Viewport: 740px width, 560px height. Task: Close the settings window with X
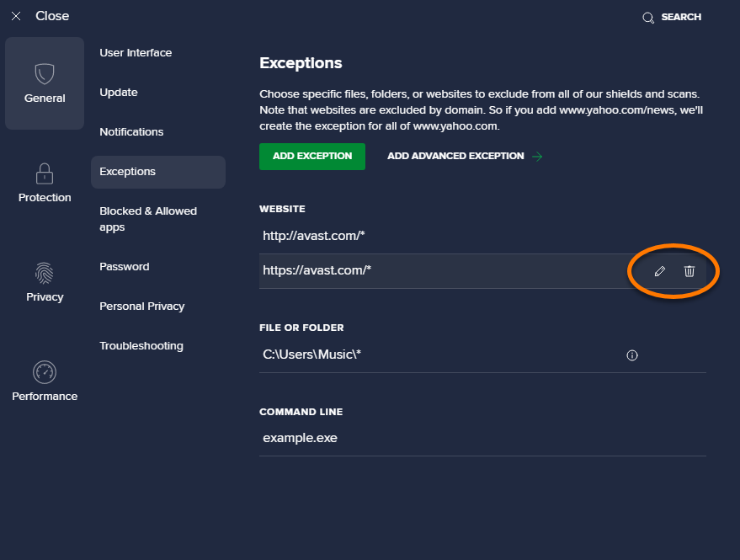pyautogui.click(x=16, y=16)
